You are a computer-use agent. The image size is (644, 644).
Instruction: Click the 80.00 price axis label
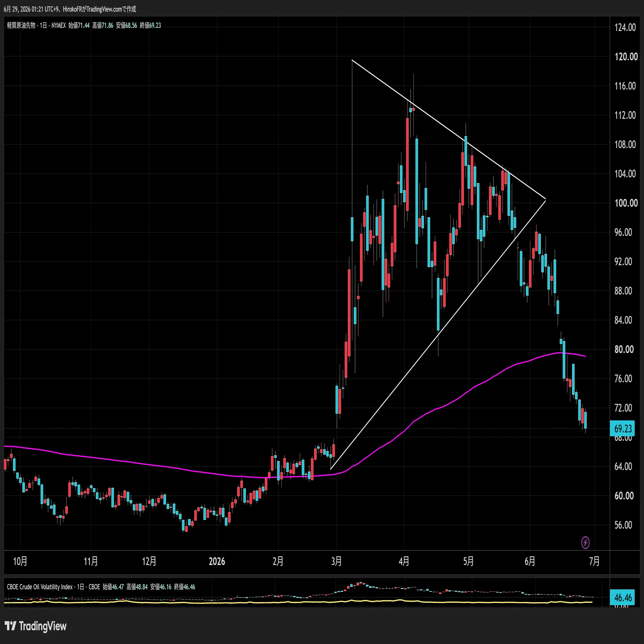click(x=624, y=350)
